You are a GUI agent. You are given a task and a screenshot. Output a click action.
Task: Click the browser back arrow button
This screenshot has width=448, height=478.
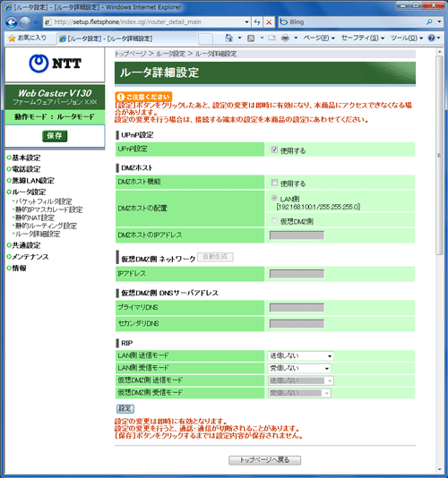coord(12,22)
